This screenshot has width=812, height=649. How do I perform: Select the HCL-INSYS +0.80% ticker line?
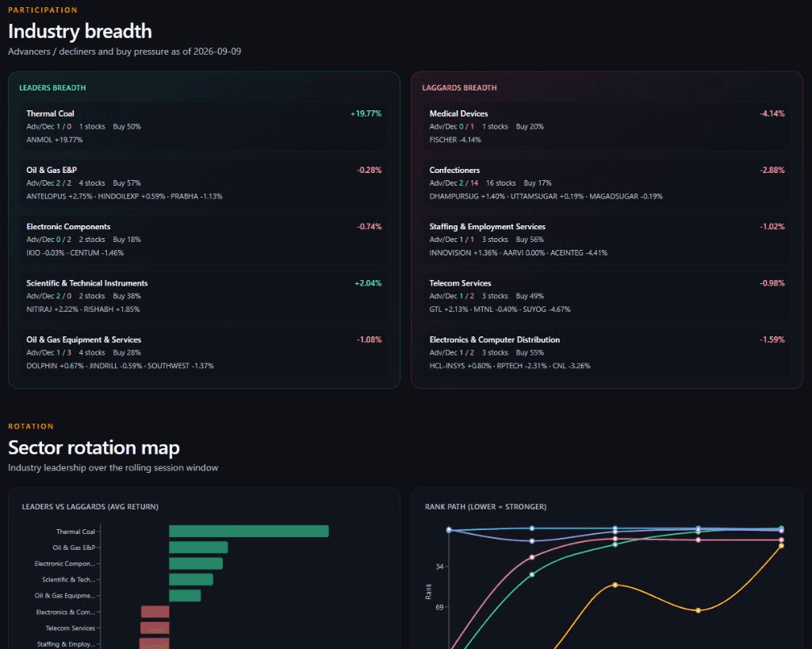[510, 366]
